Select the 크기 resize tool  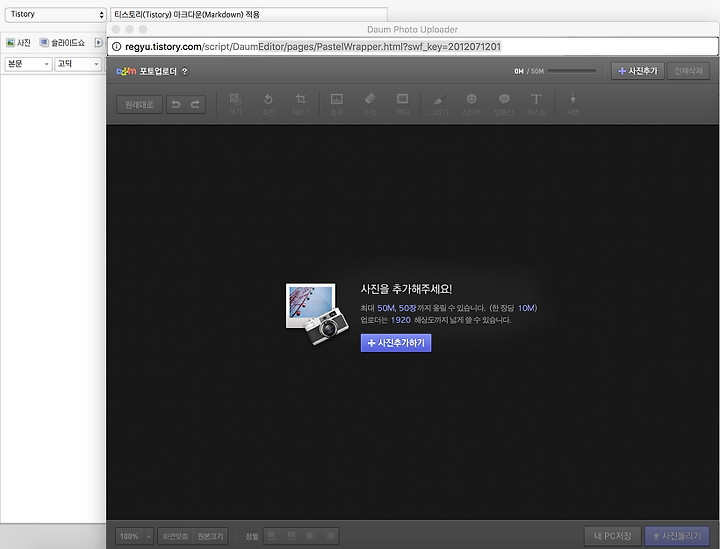point(235,104)
